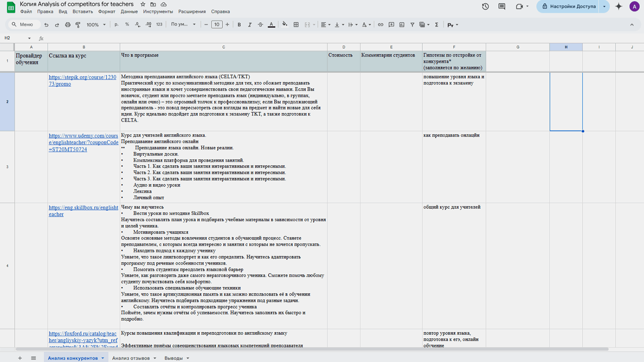Screen dimensions: 644x362
Task: Open Файл menu
Action: click(x=26, y=12)
